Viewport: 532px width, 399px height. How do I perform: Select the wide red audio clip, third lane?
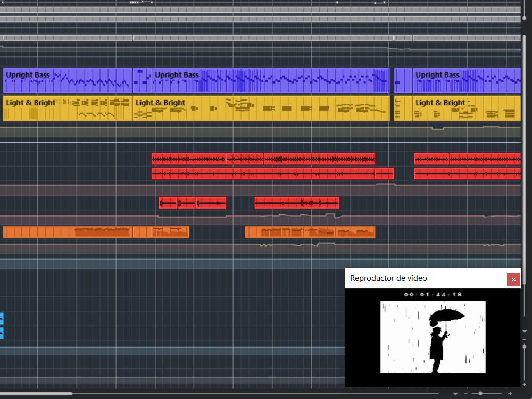point(297,203)
